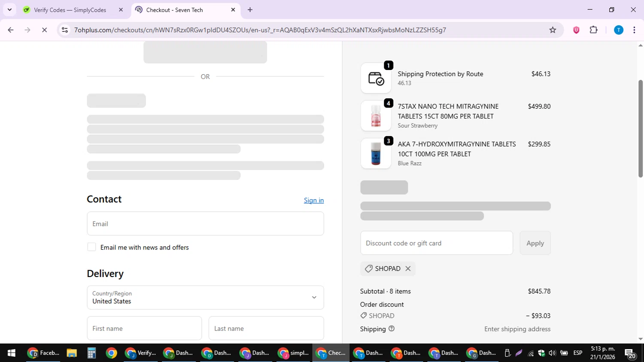Close the Checkout - Seven Tech tab
Viewport: 644px width, 362px height.
coord(233,10)
